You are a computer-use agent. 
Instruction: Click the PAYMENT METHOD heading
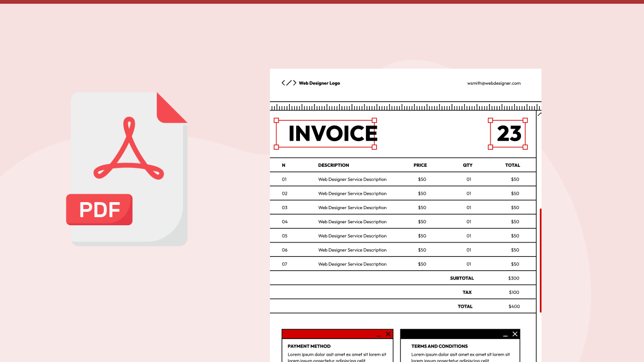(x=309, y=346)
